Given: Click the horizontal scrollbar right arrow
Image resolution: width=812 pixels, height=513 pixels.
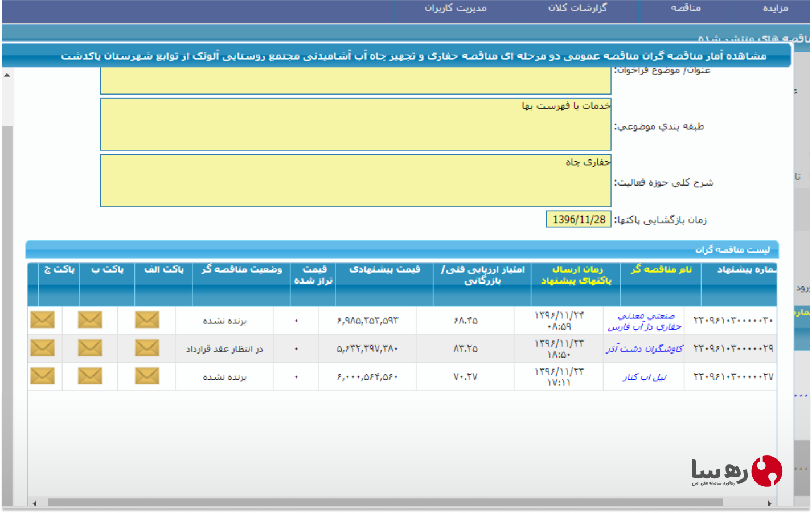Looking at the screenshot, I should coord(769,503).
